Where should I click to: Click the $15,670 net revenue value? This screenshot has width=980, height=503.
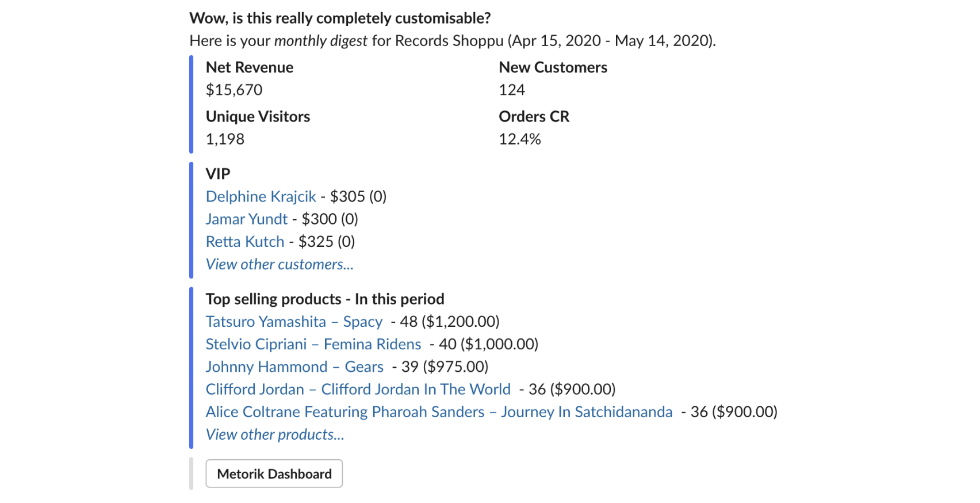coord(234,90)
